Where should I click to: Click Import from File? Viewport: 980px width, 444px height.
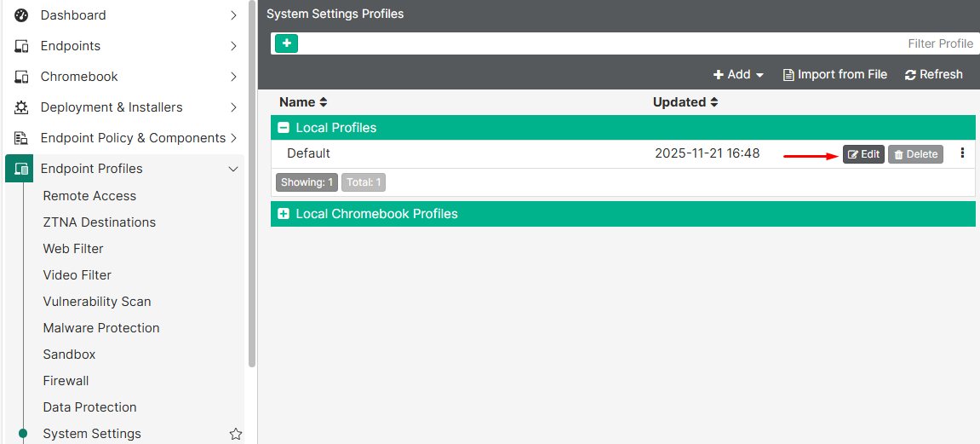coord(835,74)
